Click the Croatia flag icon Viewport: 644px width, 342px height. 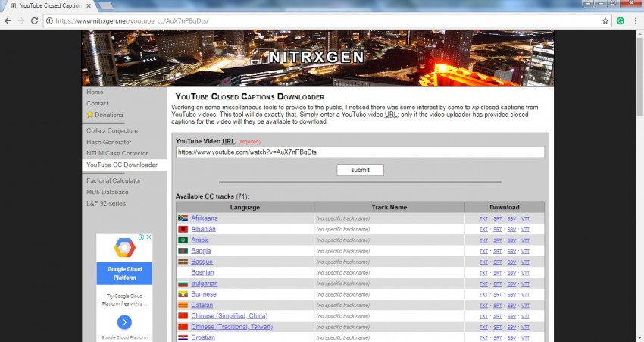[x=183, y=338]
